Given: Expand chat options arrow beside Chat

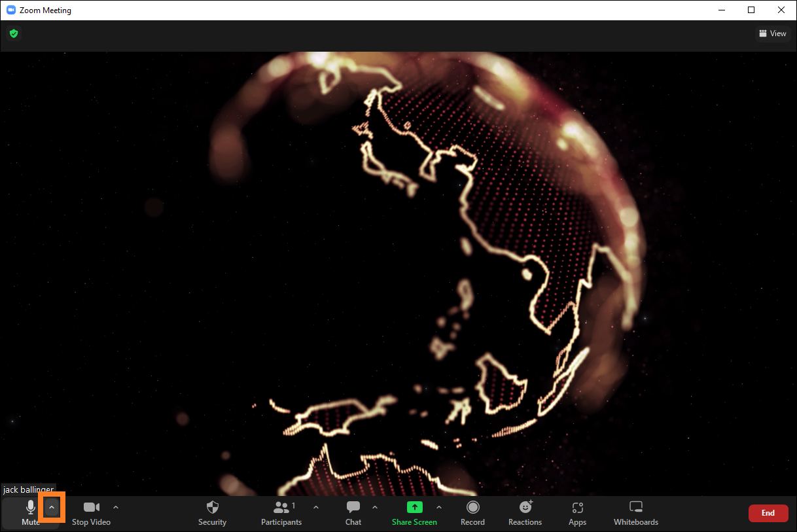Looking at the screenshot, I should pos(375,507).
